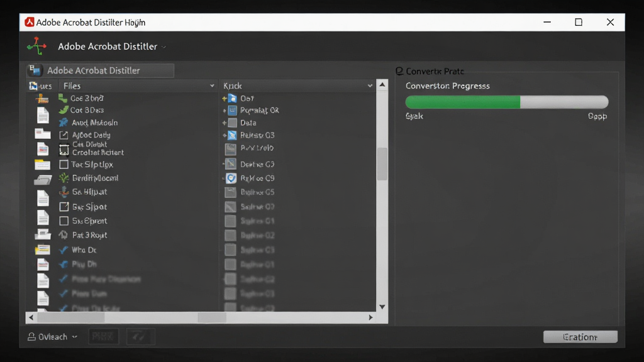Image resolution: width=644 pixels, height=362 pixels.
Task: Open the 'Files' column dropdown arrow
Action: pyautogui.click(x=212, y=85)
